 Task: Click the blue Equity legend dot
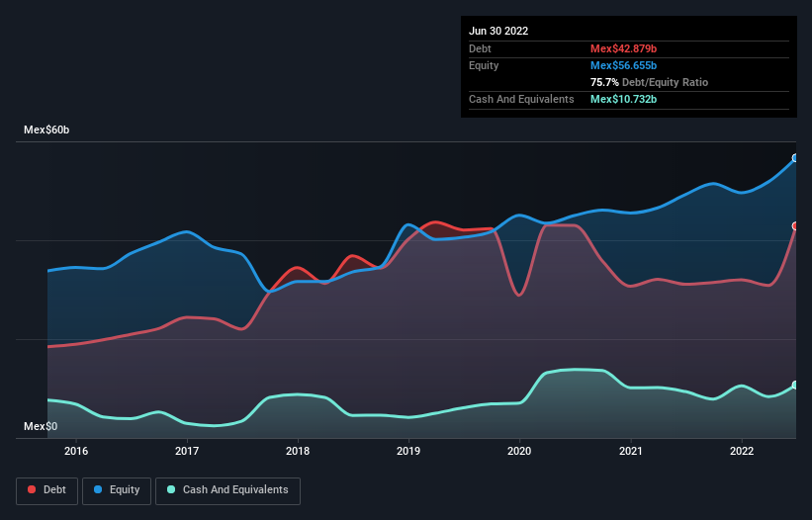click(98, 489)
